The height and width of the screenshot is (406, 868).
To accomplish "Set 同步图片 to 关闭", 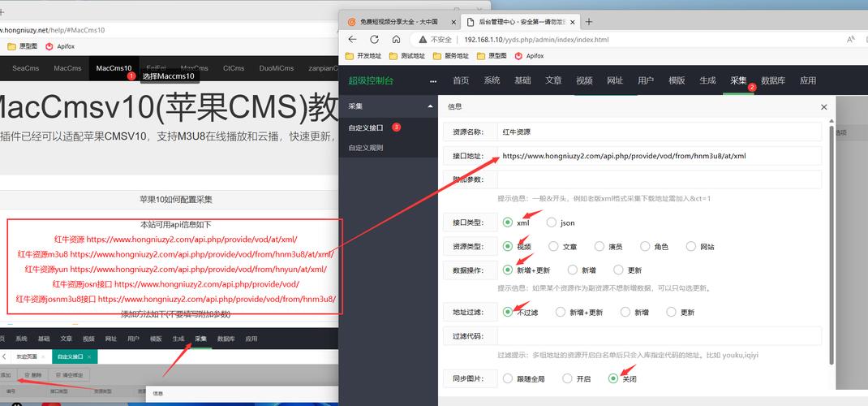I will tap(612, 378).
